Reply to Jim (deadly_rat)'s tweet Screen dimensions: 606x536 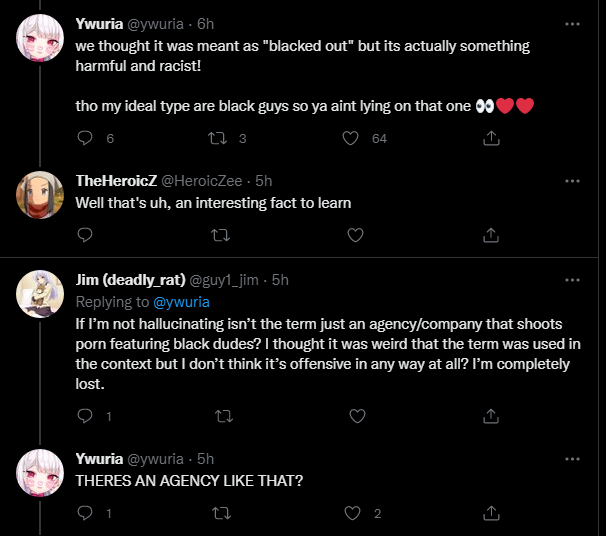[85, 415]
